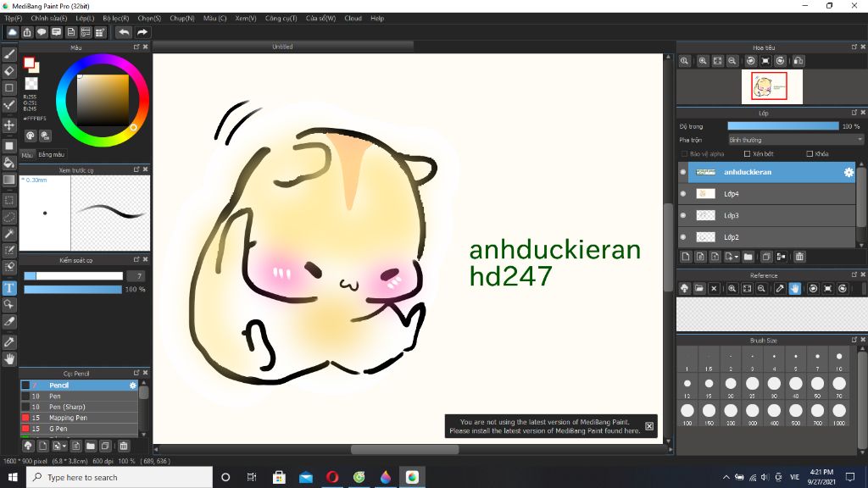Zoom out in the Navigator panel
The height and width of the screenshot is (488, 868).
(732, 61)
